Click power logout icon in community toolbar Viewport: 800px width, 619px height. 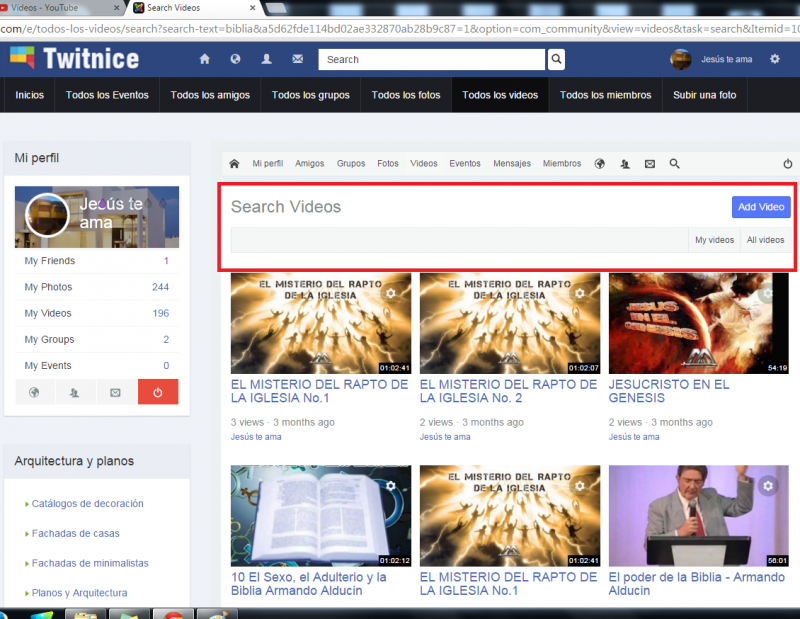point(788,163)
